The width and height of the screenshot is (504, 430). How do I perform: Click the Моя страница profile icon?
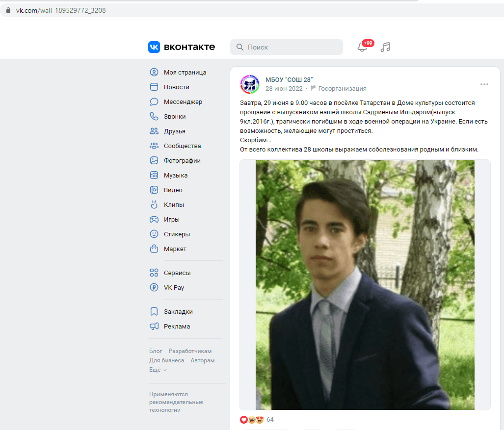[154, 72]
